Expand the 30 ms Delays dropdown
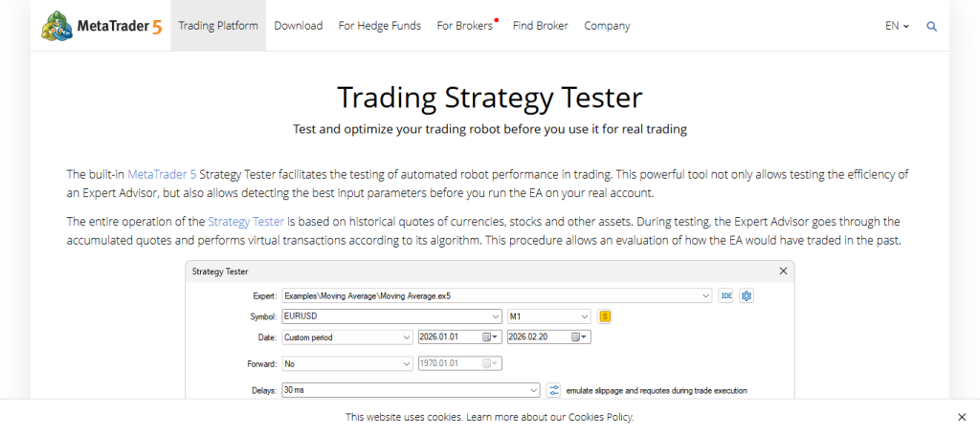980x435 pixels. coord(534,391)
